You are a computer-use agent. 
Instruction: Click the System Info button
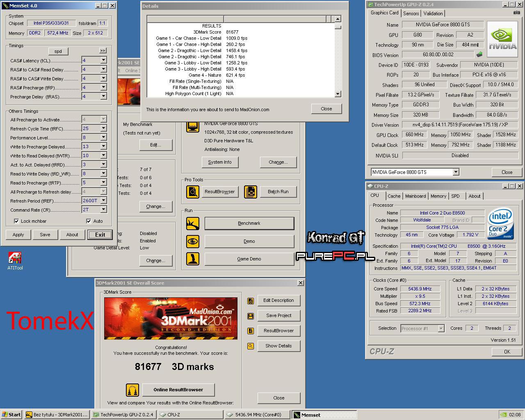click(x=220, y=162)
